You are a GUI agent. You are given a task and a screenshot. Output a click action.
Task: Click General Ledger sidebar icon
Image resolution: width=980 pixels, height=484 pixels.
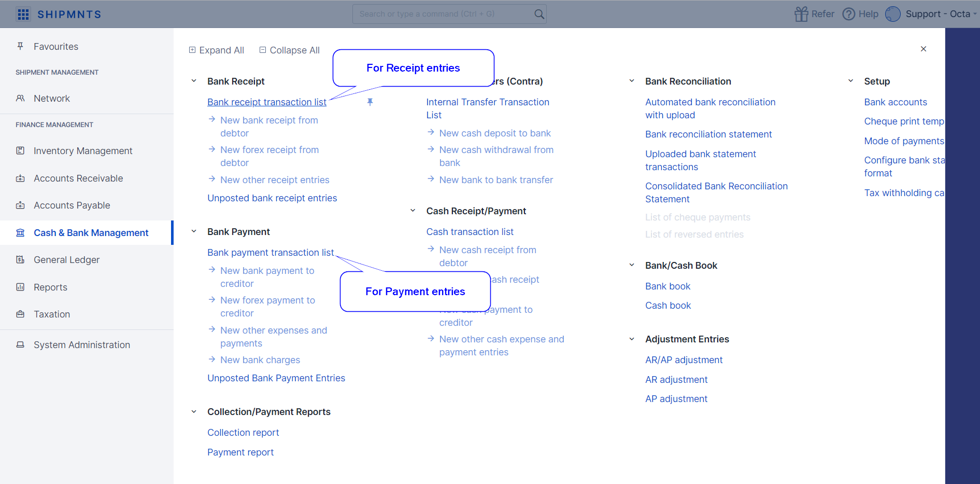click(20, 259)
